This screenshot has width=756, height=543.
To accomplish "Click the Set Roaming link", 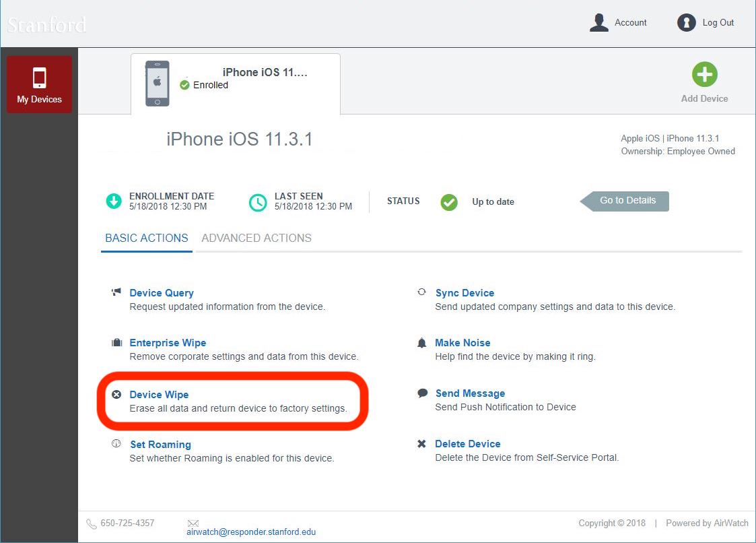I will [x=160, y=445].
